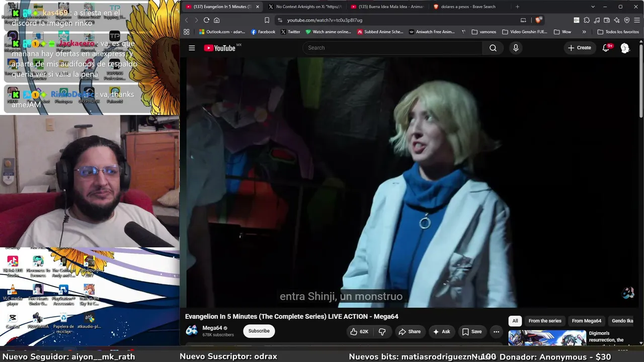
Task: Start voice search with the microphone icon
Action: 515,48
